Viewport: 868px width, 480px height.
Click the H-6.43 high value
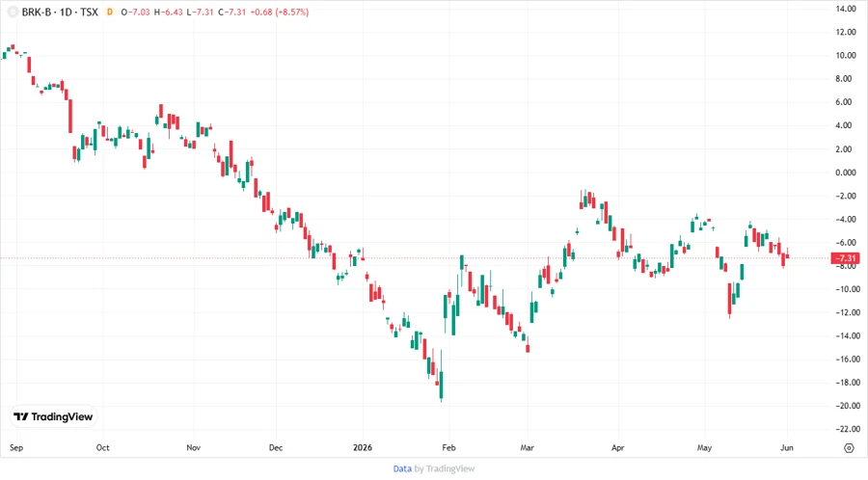168,12
